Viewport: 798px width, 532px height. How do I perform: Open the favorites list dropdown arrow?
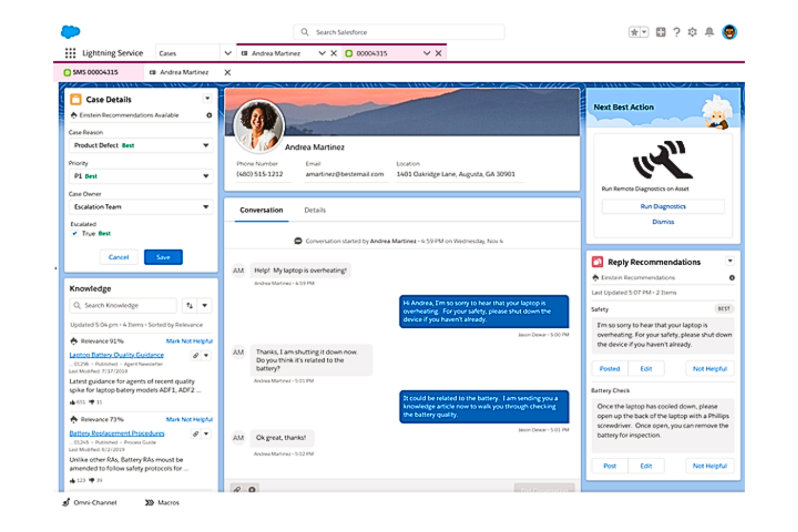coord(644,32)
